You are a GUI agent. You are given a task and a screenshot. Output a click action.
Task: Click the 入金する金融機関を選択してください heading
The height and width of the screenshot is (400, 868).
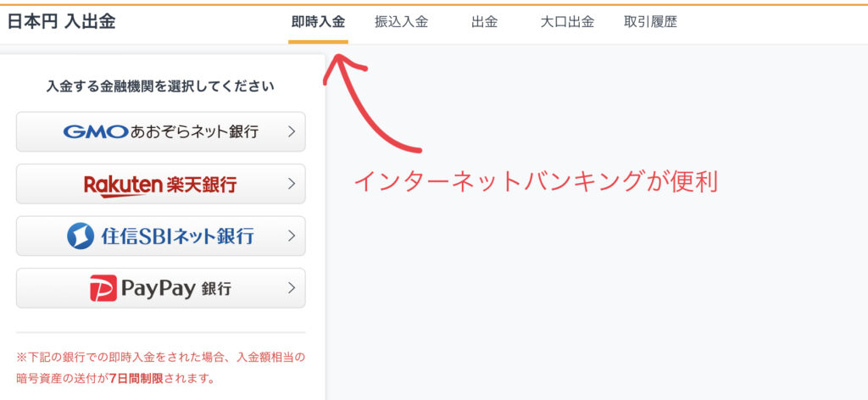(x=160, y=86)
